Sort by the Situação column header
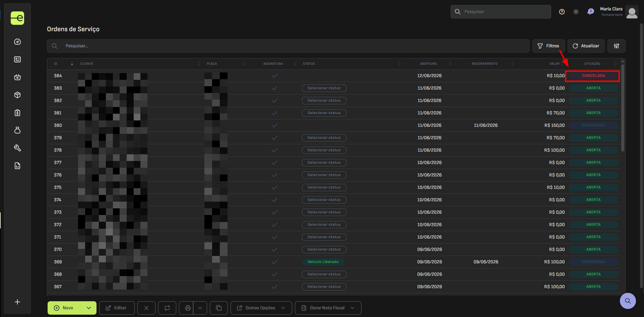The image size is (644, 317). click(x=592, y=64)
